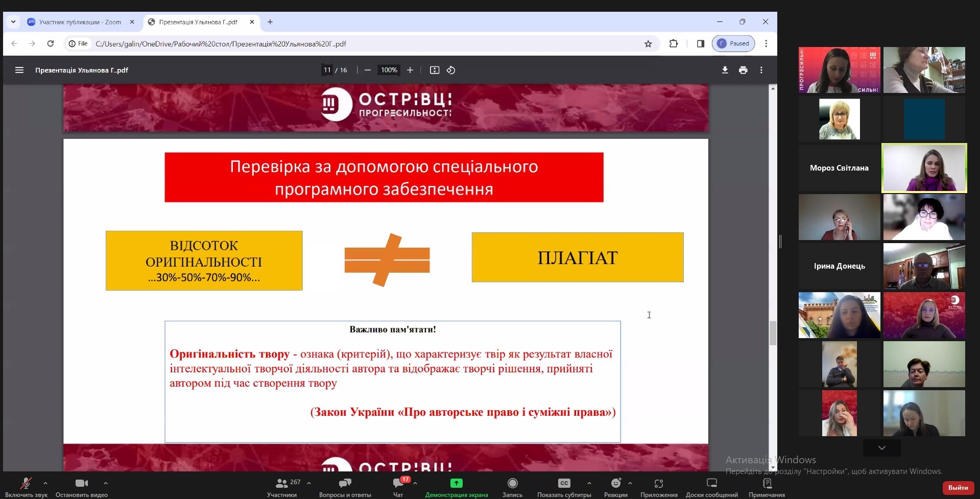Toggle the Chrome side panel
This screenshot has width=980, height=499.
pos(701,43)
